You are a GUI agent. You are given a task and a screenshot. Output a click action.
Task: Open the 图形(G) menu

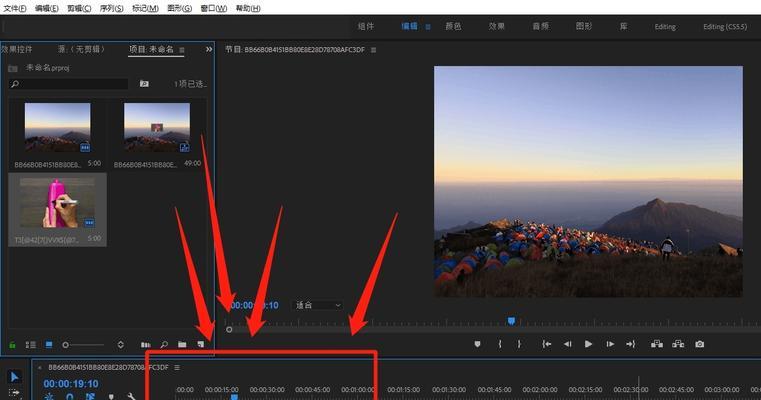[x=180, y=8]
